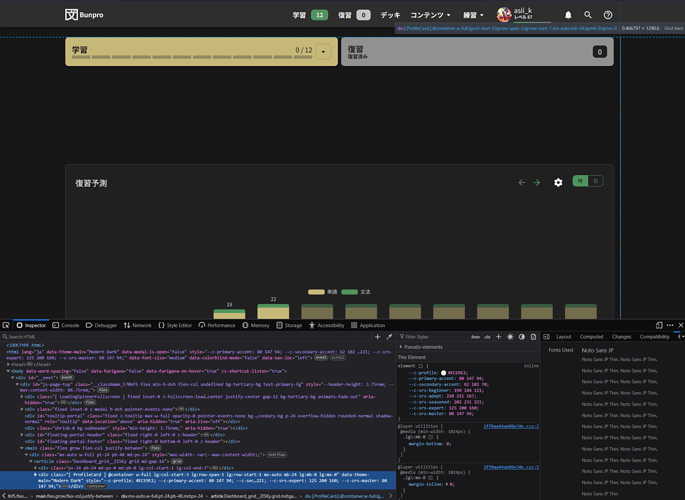Create a new node in markup
This screenshot has height=500, width=685.
[x=377, y=337]
